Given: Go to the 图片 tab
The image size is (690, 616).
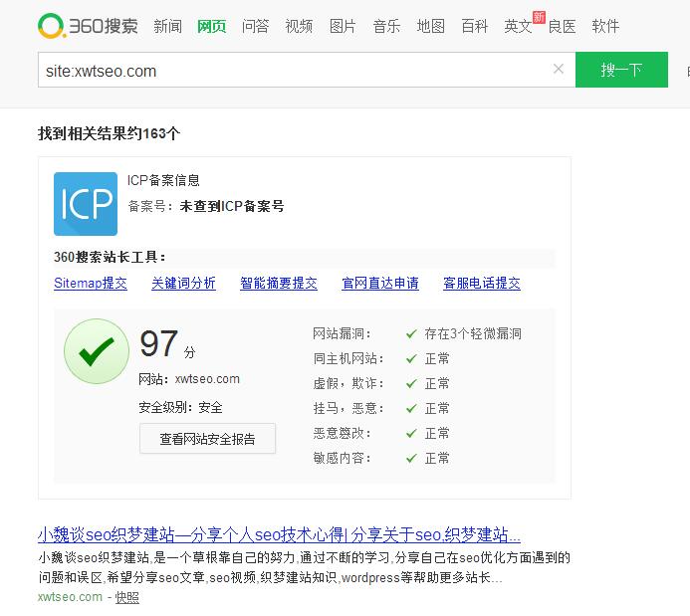Looking at the screenshot, I should tap(343, 27).
